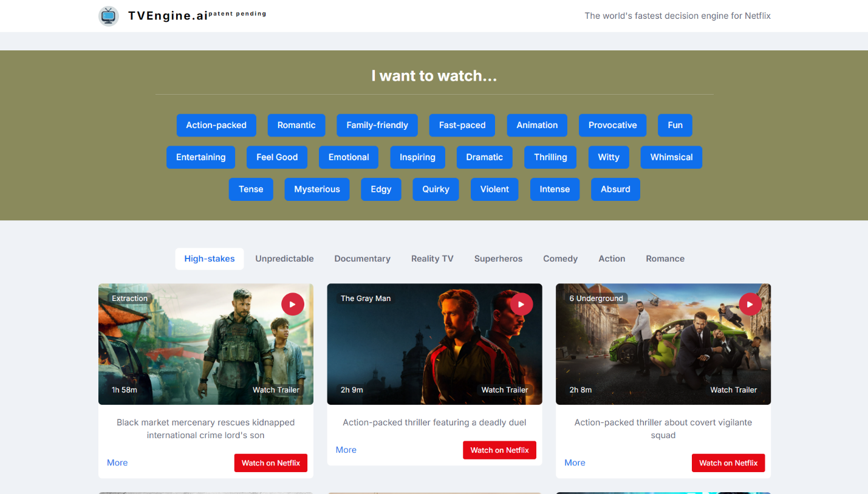The height and width of the screenshot is (494, 868).
Task: Play The Gray Man trailer via red play icon
Action: click(x=521, y=304)
